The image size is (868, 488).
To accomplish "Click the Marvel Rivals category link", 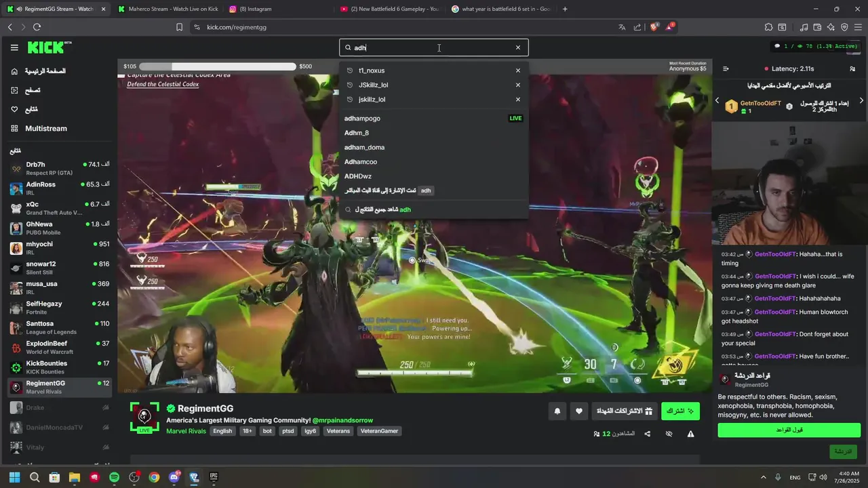I will pos(186,431).
